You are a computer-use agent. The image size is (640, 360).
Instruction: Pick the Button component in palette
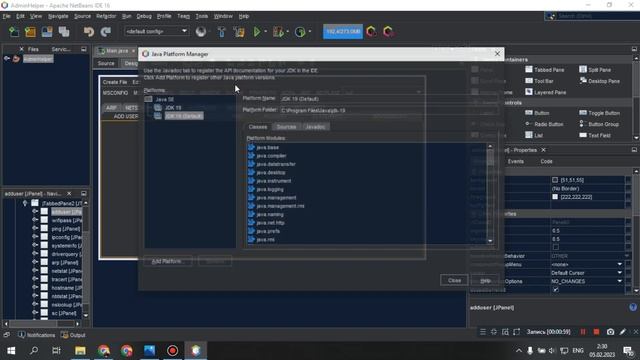point(537,113)
